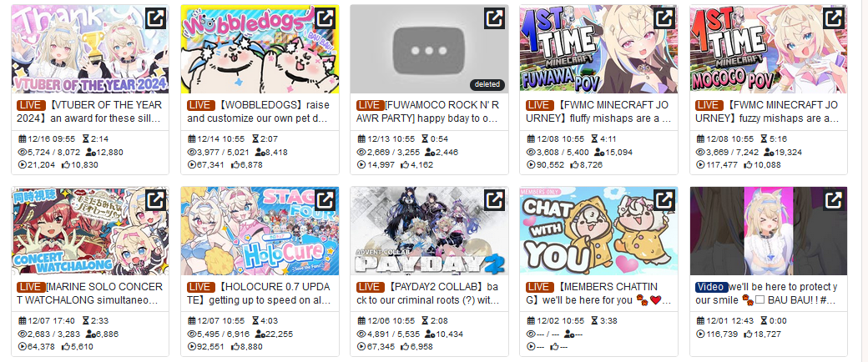Select the PAYDAY 2 Advent Collab thumbnail
This screenshot has width=868, height=362.
(429, 231)
